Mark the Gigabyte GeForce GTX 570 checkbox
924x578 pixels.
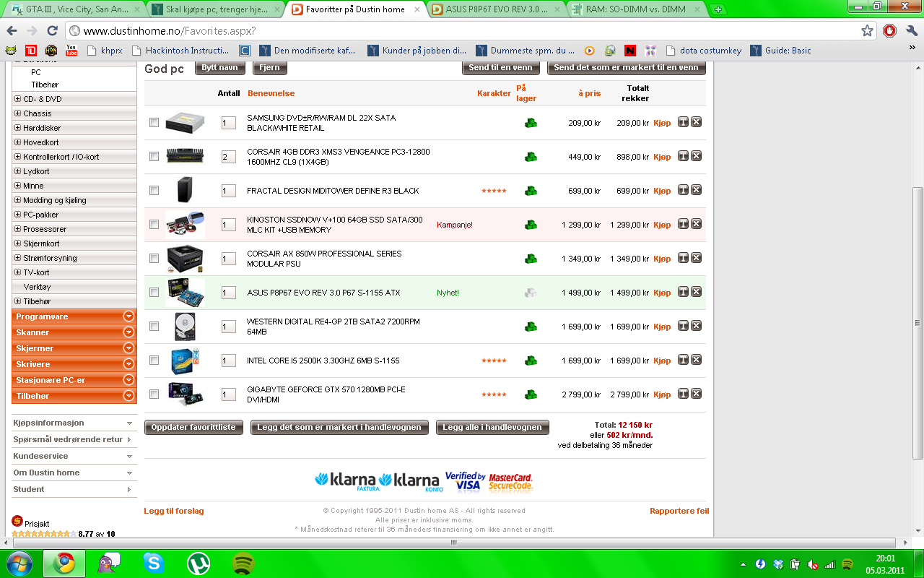(154, 394)
